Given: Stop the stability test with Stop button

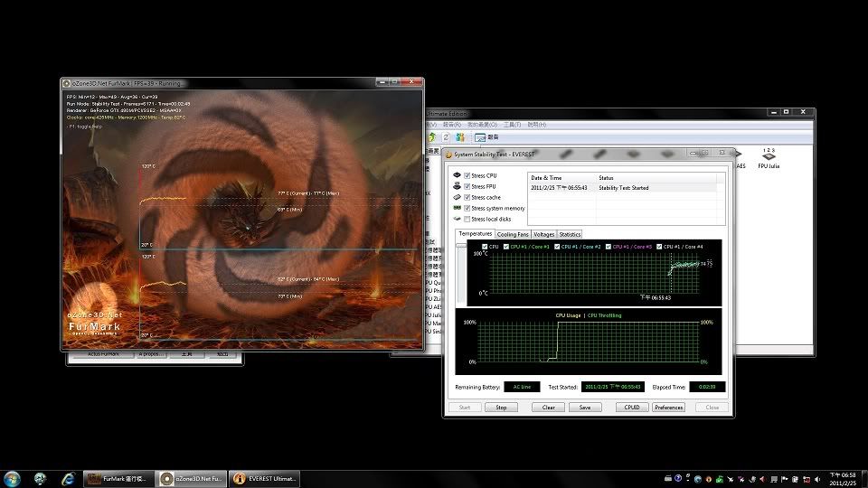Looking at the screenshot, I should (x=501, y=408).
